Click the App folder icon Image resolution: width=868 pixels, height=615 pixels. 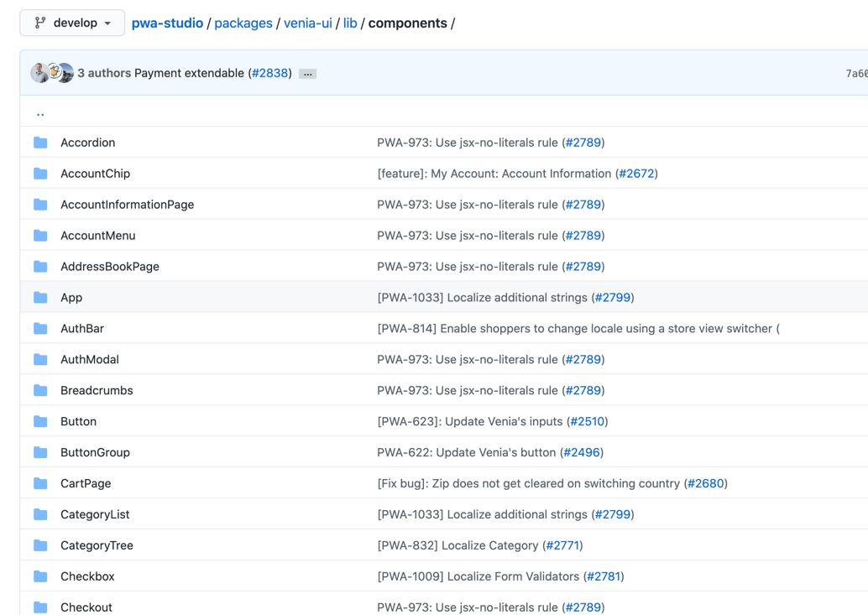coord(40,298)
